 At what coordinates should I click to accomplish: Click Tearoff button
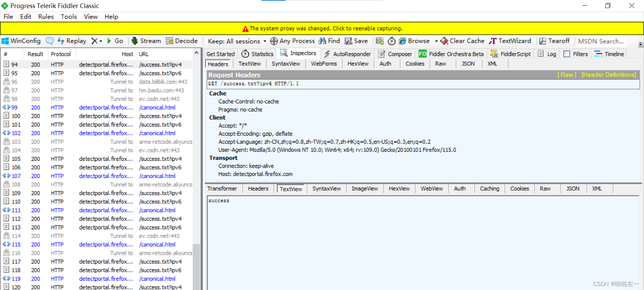coord(554,41)
